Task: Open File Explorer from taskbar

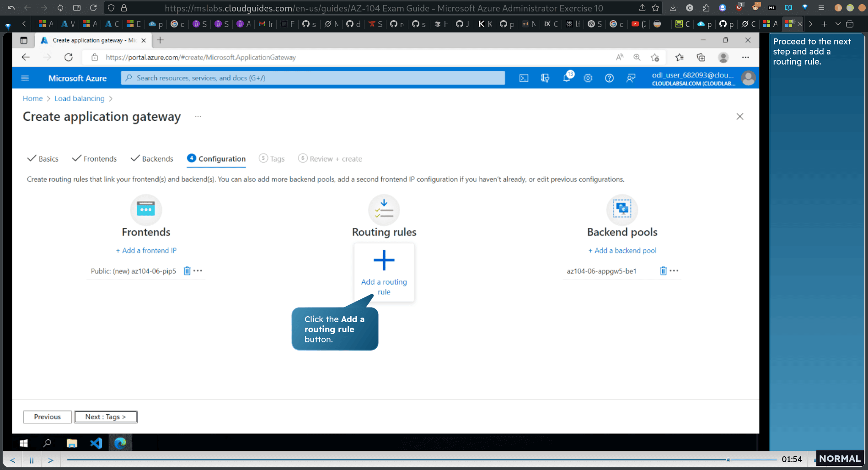Action: [x=72, y=443]
